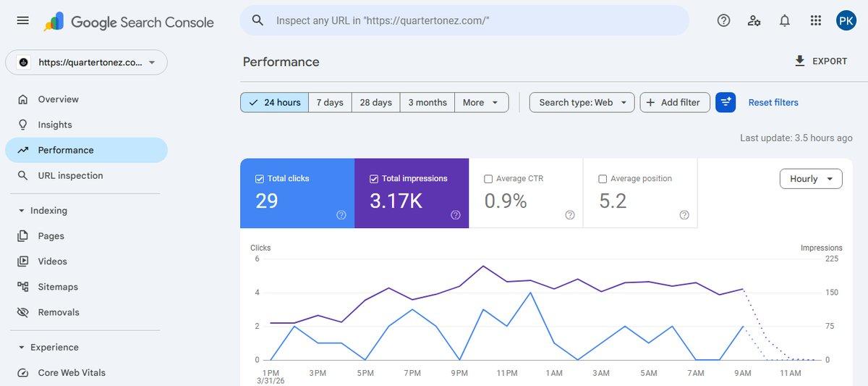Click the Average position 5.2 card
This screenshot has height=386, width=868.
pyautogui.click(x=640, y=193)
